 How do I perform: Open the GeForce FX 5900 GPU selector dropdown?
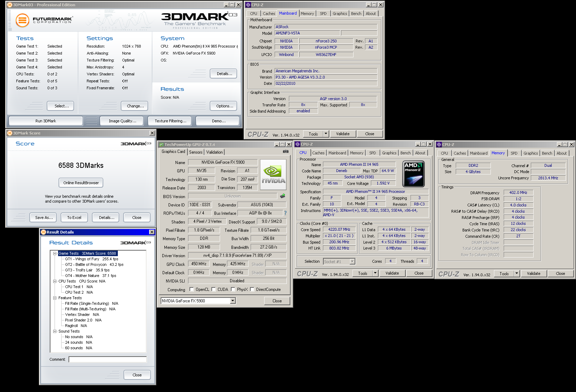click(233, 301)
